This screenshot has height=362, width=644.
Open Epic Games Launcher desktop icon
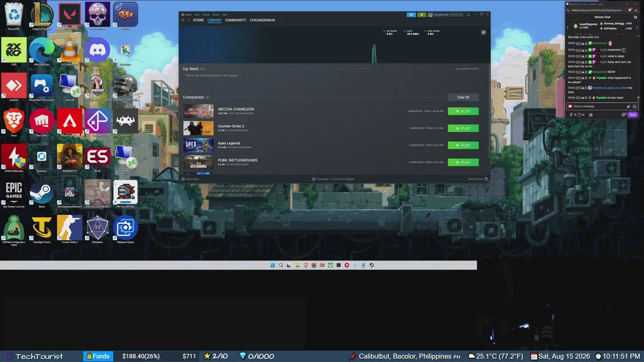[14, 194]
